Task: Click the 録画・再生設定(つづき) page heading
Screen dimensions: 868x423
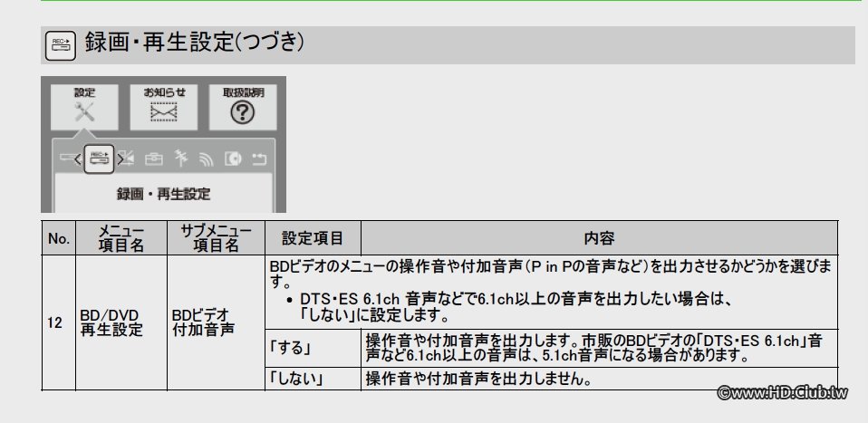Action: pyautogui.click(x=194, y=43)
